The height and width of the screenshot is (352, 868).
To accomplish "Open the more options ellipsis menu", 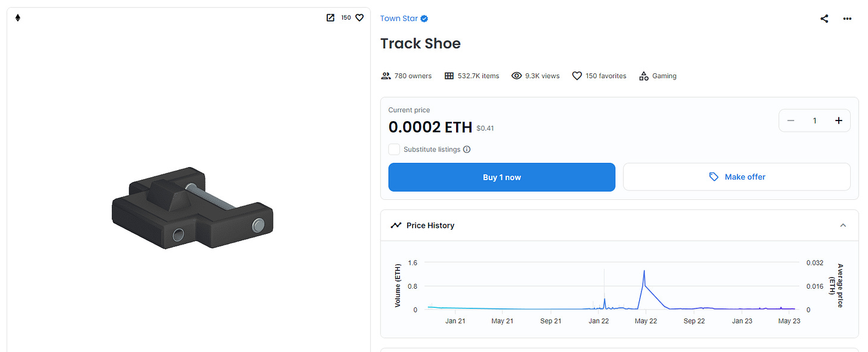I will click(847, 18).
